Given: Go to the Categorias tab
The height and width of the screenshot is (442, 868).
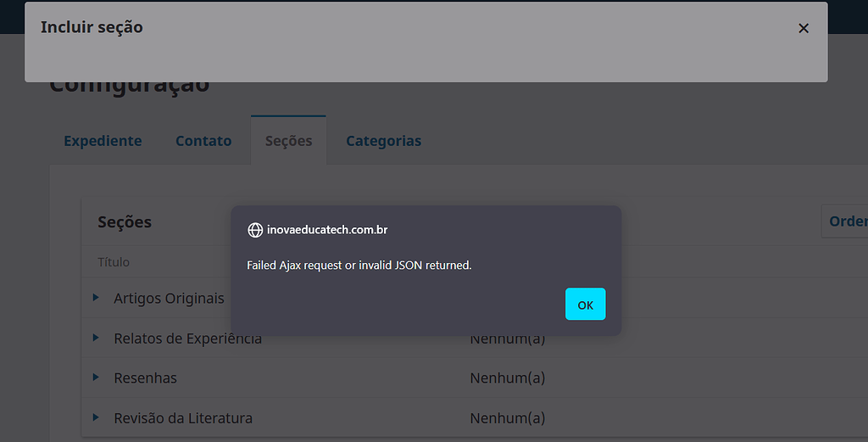Looking at the screenshot, I should point(383,141).
